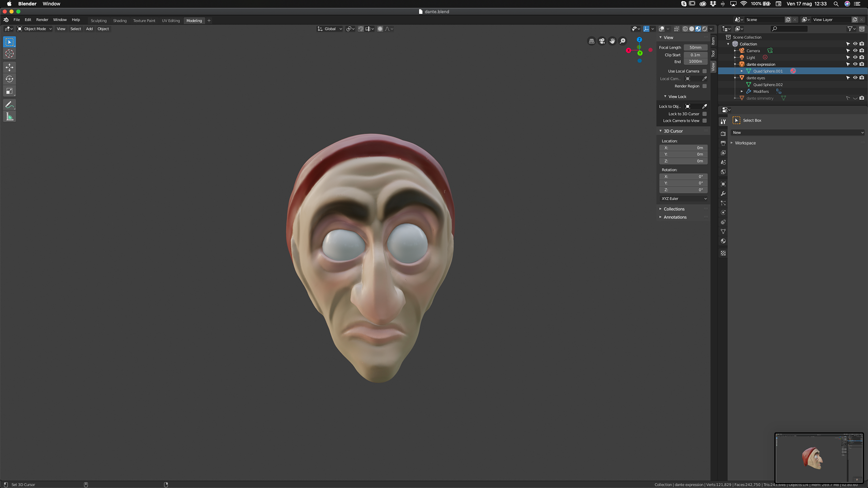Expand Quad Sphere.001 in outliner
868x488 pixels.
pos(742,71)
